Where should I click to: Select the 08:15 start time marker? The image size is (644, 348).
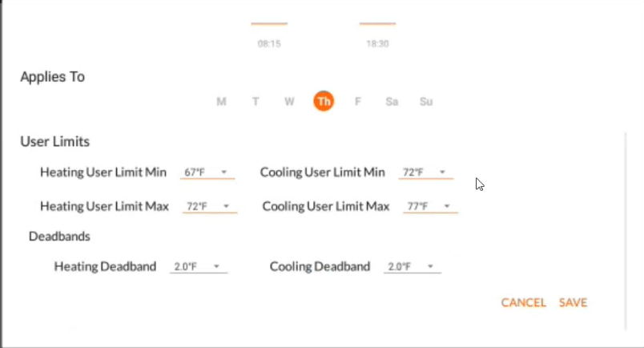click(269, 43)
